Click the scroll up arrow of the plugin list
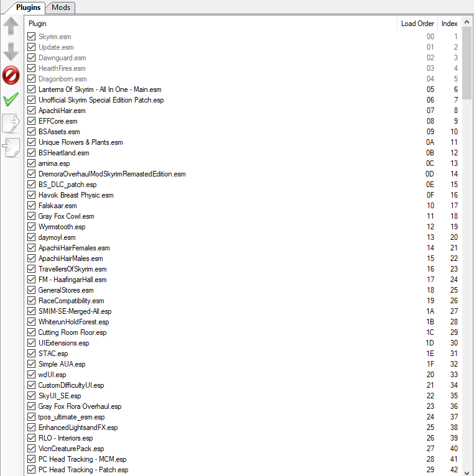Viewport: 474px width, 476px height. [467, 22]
